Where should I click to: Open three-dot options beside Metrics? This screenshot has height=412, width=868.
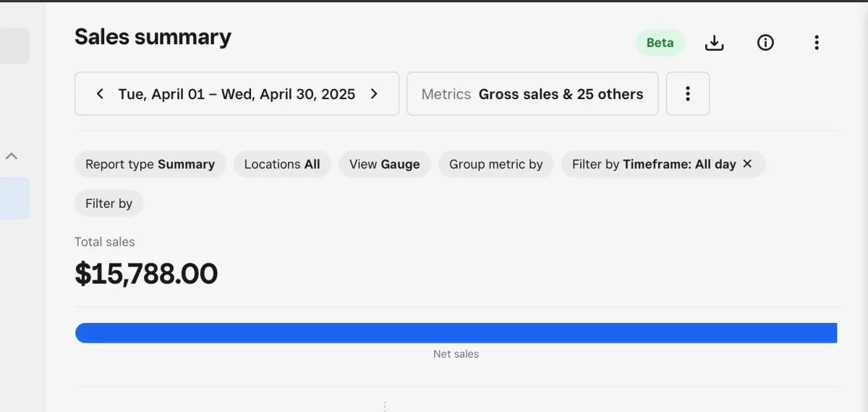(687, 93)
